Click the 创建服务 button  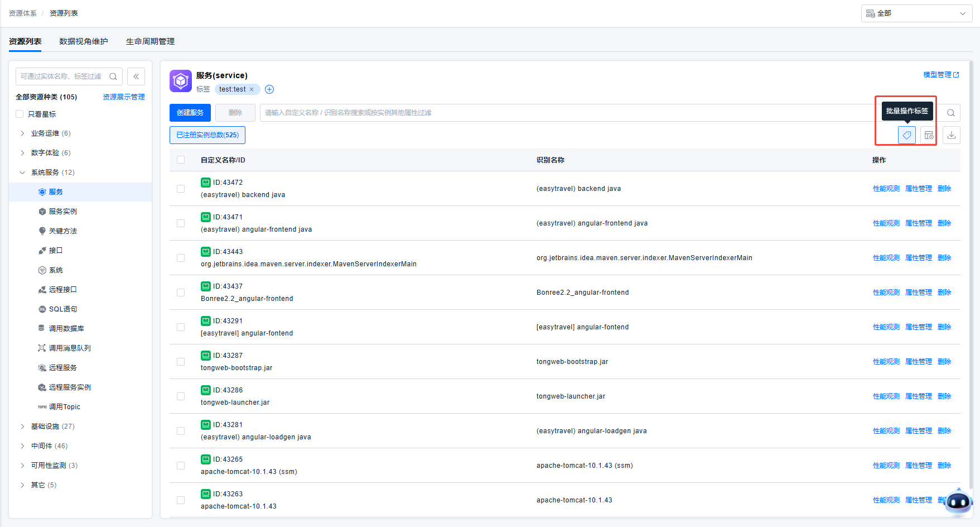pyautogui.click(x=190, y=113)
